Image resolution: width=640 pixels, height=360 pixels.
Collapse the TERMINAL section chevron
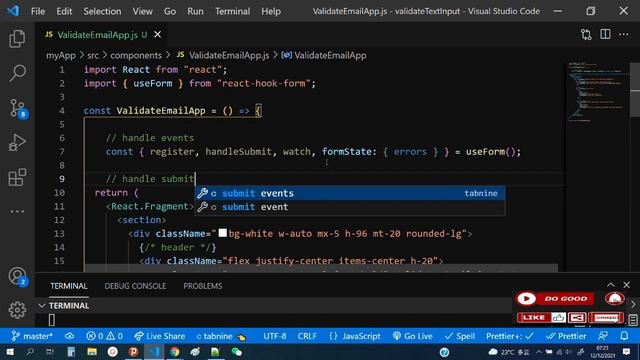click(42, 305)
